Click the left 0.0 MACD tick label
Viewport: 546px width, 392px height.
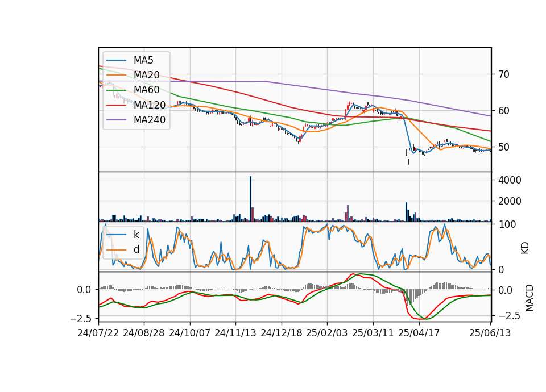click(x=84, y=290)
